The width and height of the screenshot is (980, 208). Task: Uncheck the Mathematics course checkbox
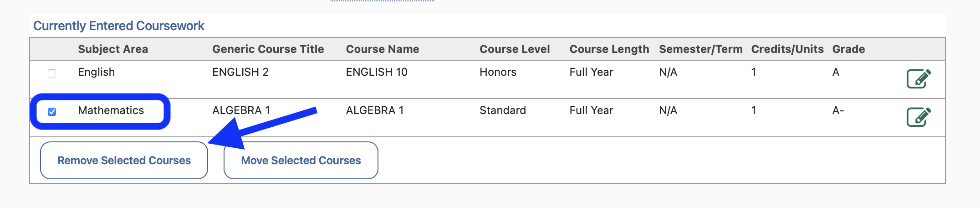coord(52,112)
